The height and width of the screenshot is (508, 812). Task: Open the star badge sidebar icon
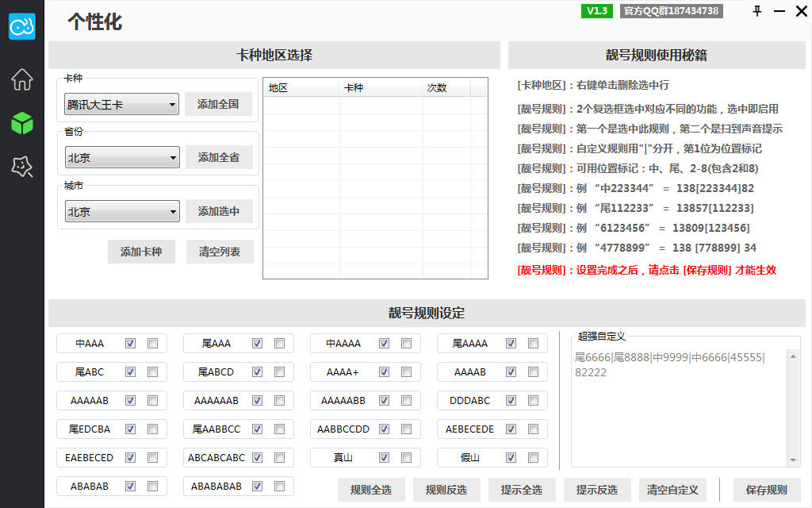click(x=22, y=167)
